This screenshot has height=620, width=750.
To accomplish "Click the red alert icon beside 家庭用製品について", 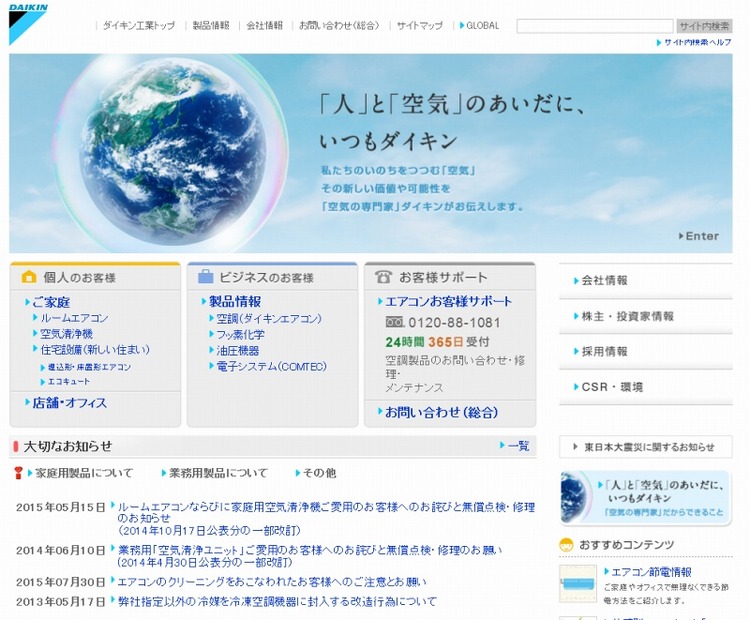I will pos(19,473).
